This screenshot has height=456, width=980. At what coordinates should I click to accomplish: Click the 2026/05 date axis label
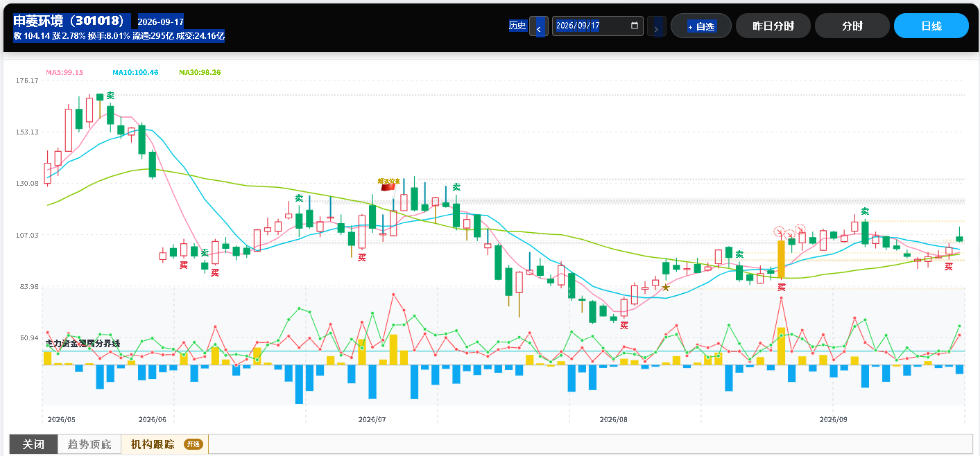pyautogui.click(x=61, y=419)
